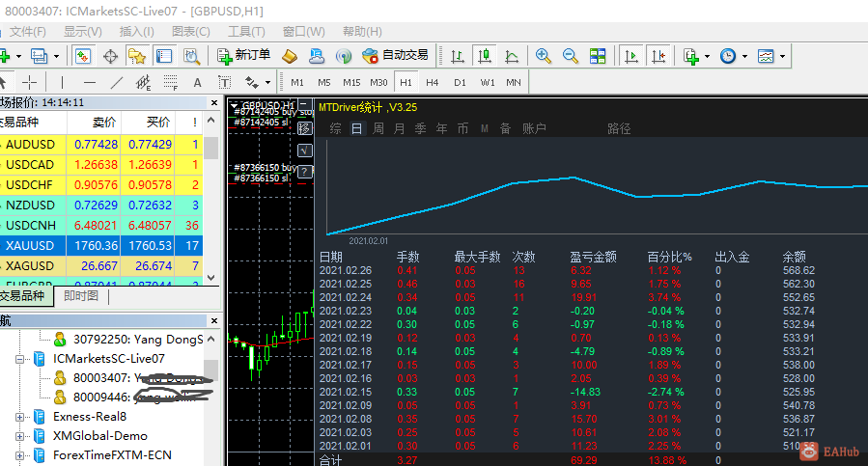Open the 插入(I) Insert menu

pos(137,32)
